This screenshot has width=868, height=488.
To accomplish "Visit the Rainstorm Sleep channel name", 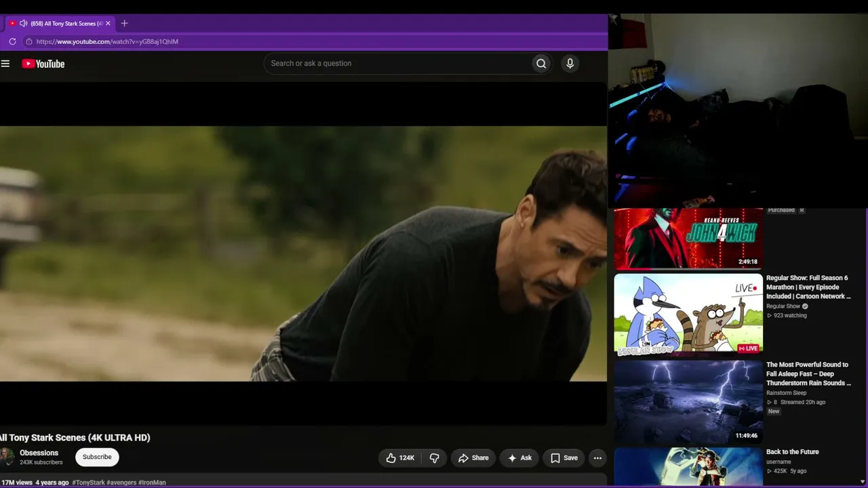I will tap(787, 393).
